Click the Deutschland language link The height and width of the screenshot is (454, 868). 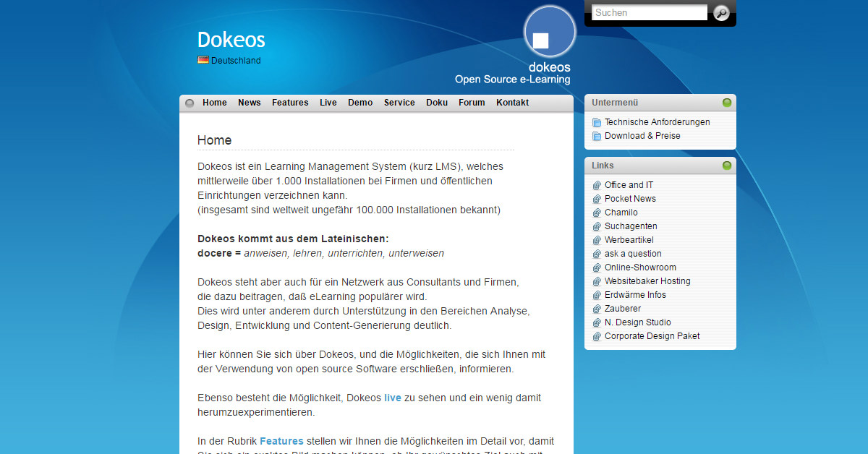click(x=236, y=61)
